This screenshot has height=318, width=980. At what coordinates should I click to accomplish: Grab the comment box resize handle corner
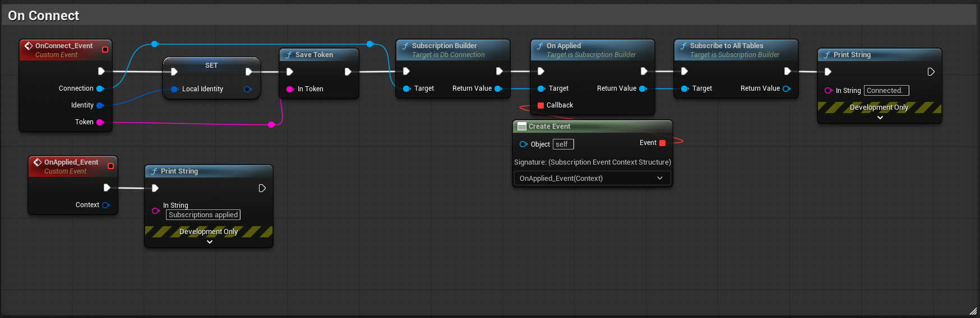tap(973, 311)
